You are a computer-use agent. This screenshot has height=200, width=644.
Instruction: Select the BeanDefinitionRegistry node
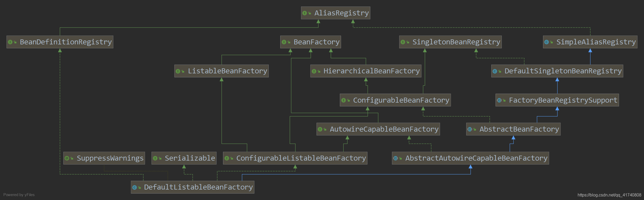60,42
